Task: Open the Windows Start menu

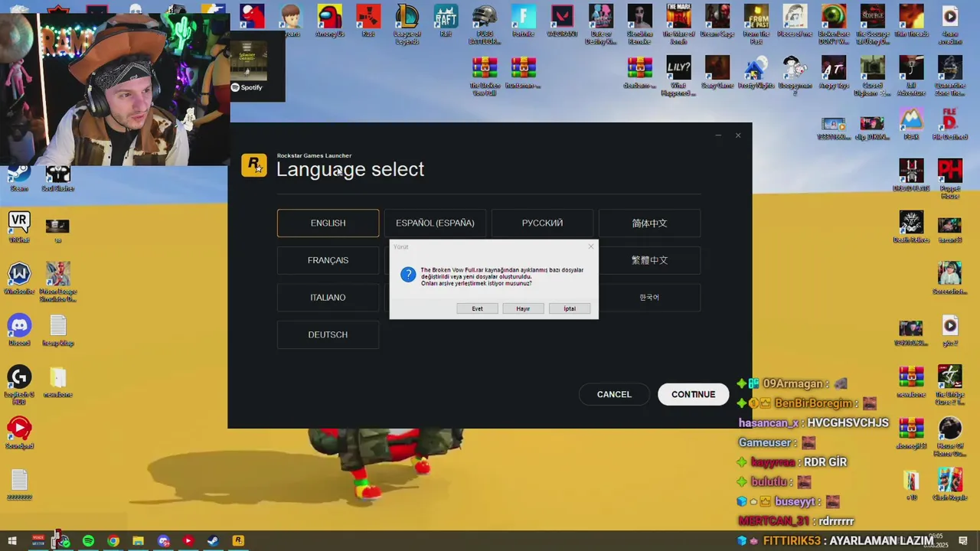Action: click(12, 541)
